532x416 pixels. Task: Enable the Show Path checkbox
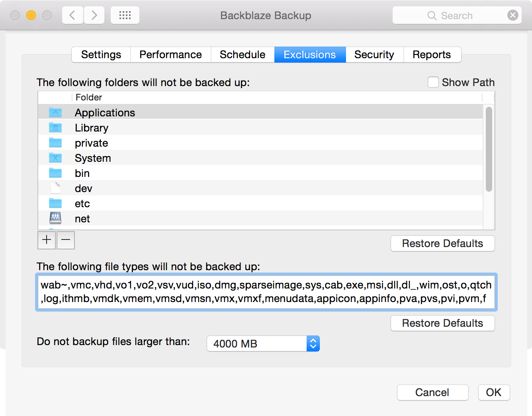[433, 82]
